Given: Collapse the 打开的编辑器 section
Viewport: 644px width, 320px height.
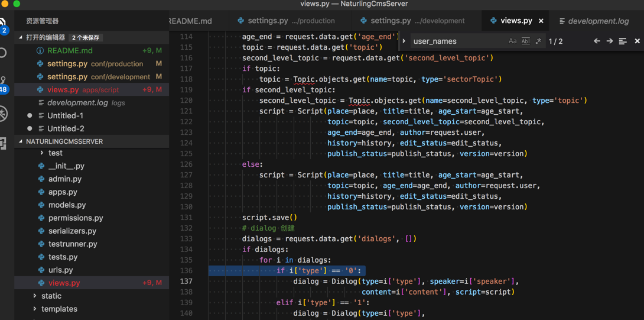Looking at the screenshot, I should pos(21,37).
